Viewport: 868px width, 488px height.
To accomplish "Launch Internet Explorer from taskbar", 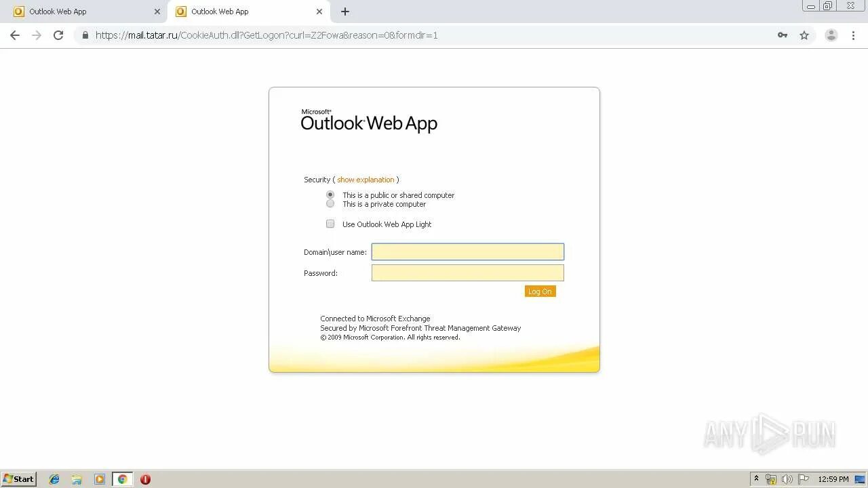I will tap(54, 479).
